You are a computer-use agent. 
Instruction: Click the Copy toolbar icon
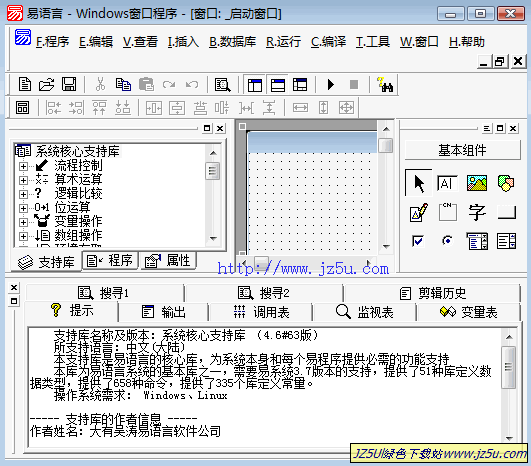coord(123,84)
